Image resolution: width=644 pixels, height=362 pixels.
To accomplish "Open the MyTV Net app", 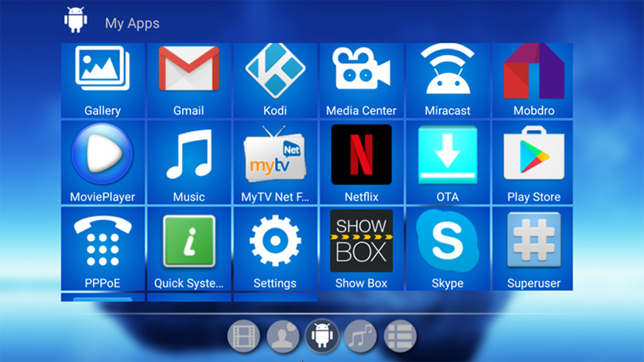I will click(x=275, y=165).
